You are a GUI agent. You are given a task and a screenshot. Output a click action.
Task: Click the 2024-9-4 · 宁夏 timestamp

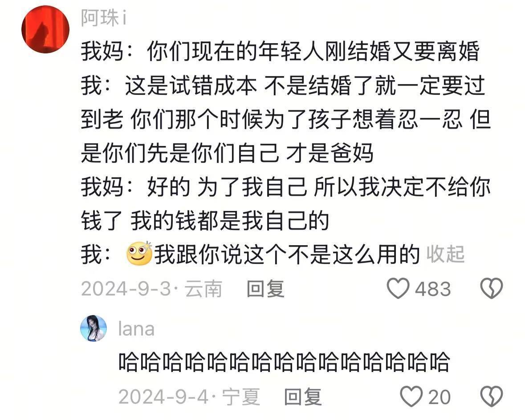point(189,397)
